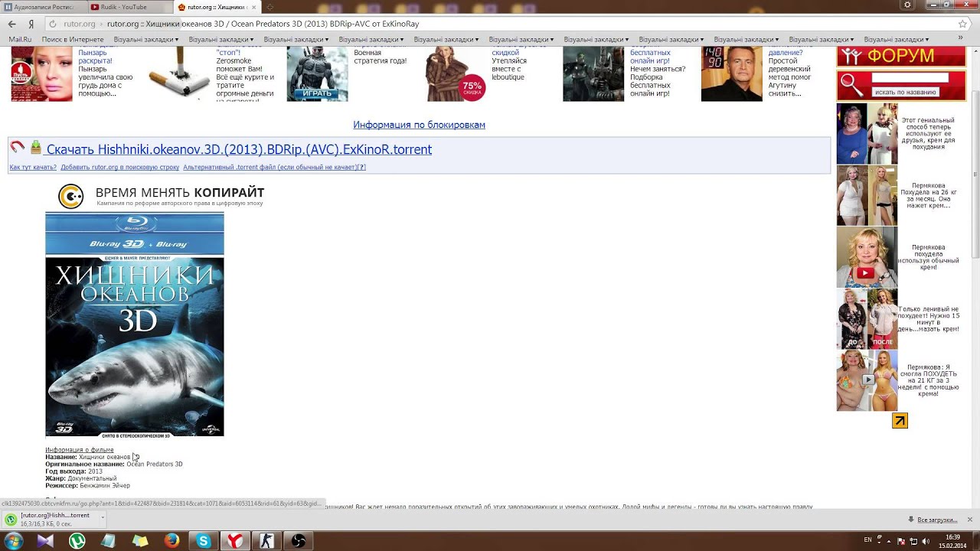This screenshot has height=551, width=980.
Task: Switch to Rudik - YouTube tab
Action: [x=129, y=7]
